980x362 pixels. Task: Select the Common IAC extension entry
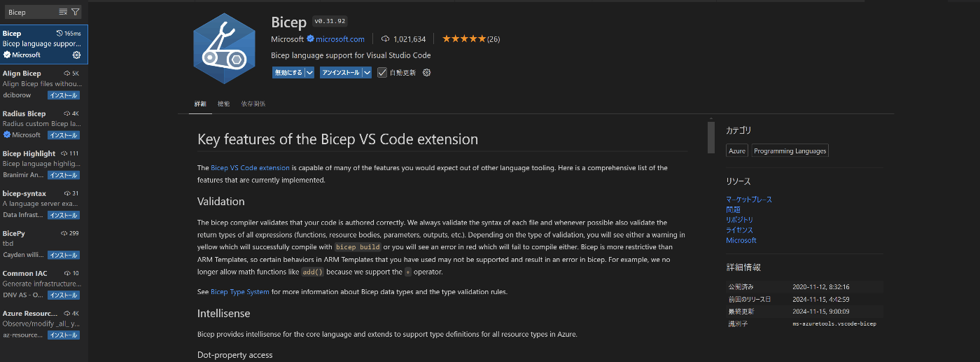coord(44,283)
